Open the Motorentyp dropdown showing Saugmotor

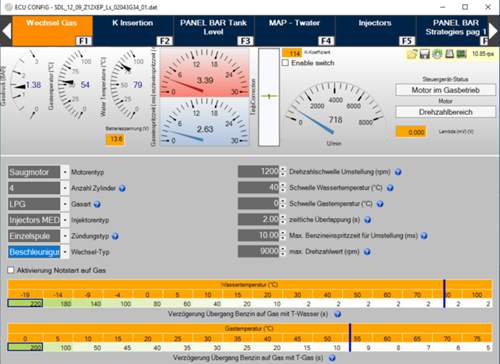[x=65, y=172]
